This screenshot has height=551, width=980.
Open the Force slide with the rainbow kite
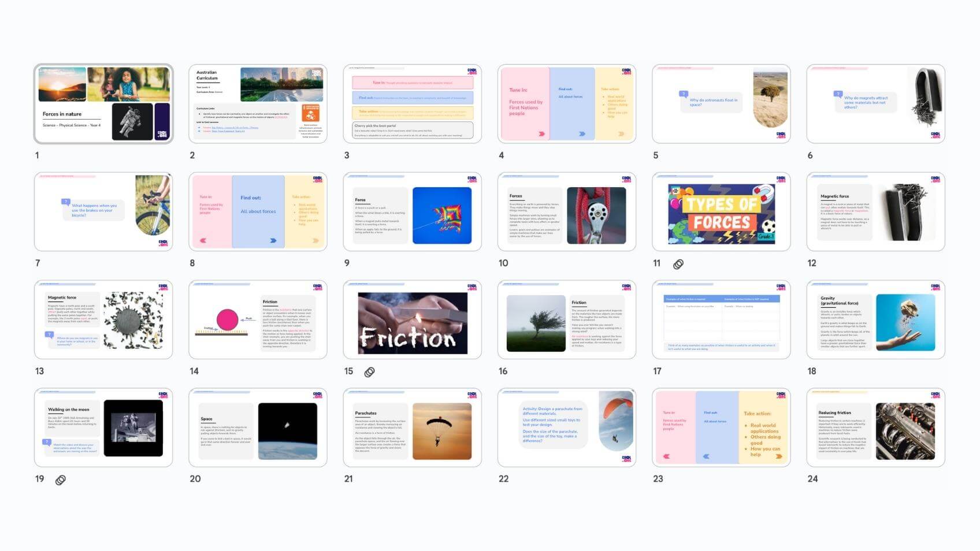pos(412,212)
